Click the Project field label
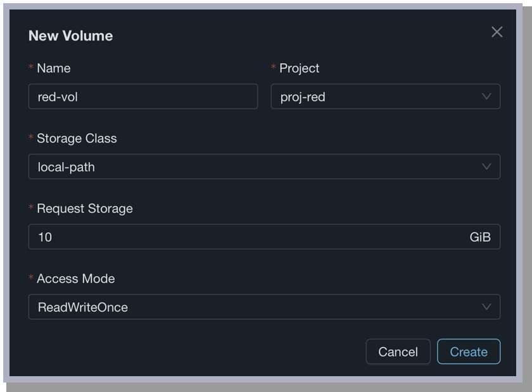The height and width of the screenshot is (392, 532). pyautogui.click(x=300, y=68)
